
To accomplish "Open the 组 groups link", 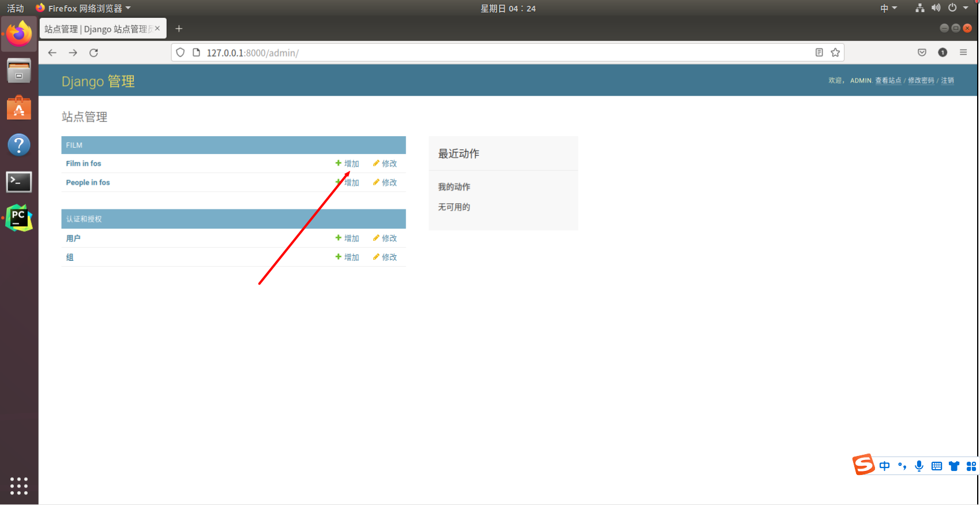I will point(70,257).
